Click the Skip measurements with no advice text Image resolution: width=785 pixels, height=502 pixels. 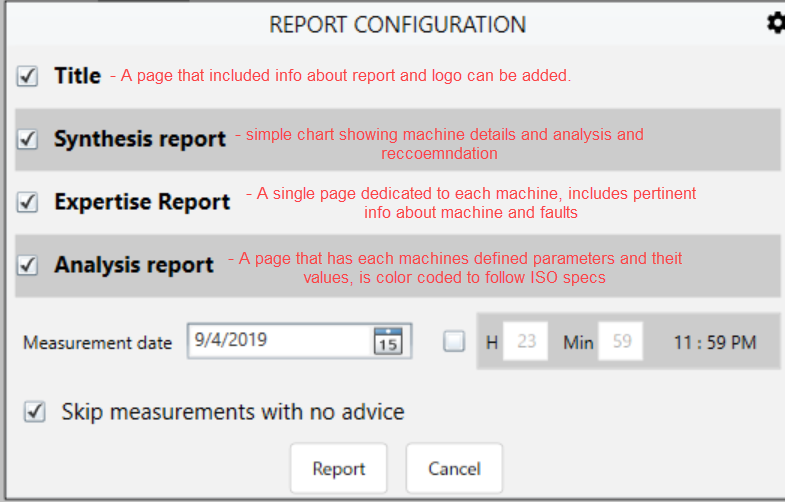233,412
